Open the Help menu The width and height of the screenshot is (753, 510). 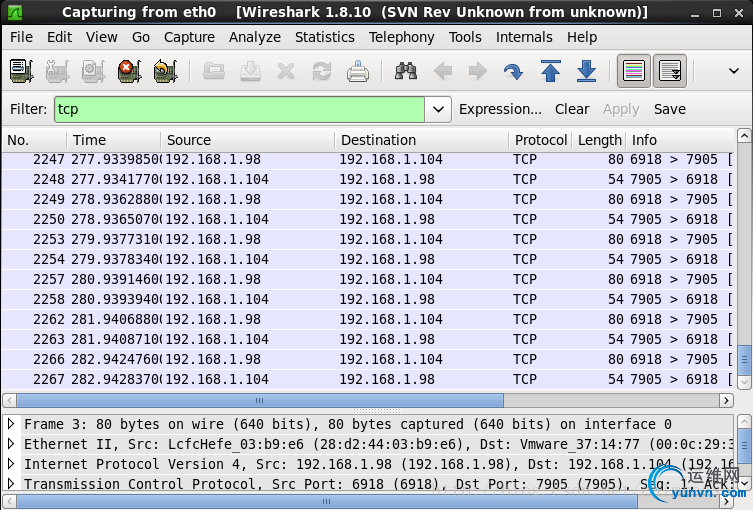point(582,37)
